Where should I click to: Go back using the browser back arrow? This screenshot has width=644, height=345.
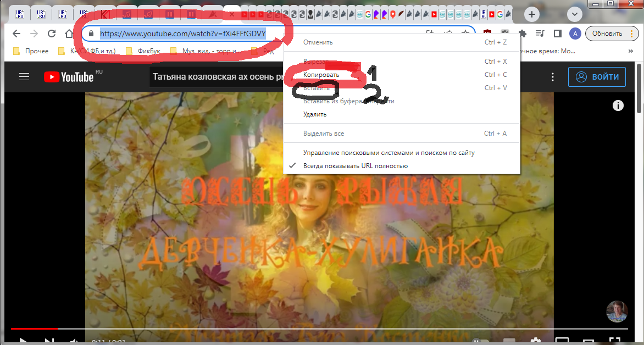(16, 34)
